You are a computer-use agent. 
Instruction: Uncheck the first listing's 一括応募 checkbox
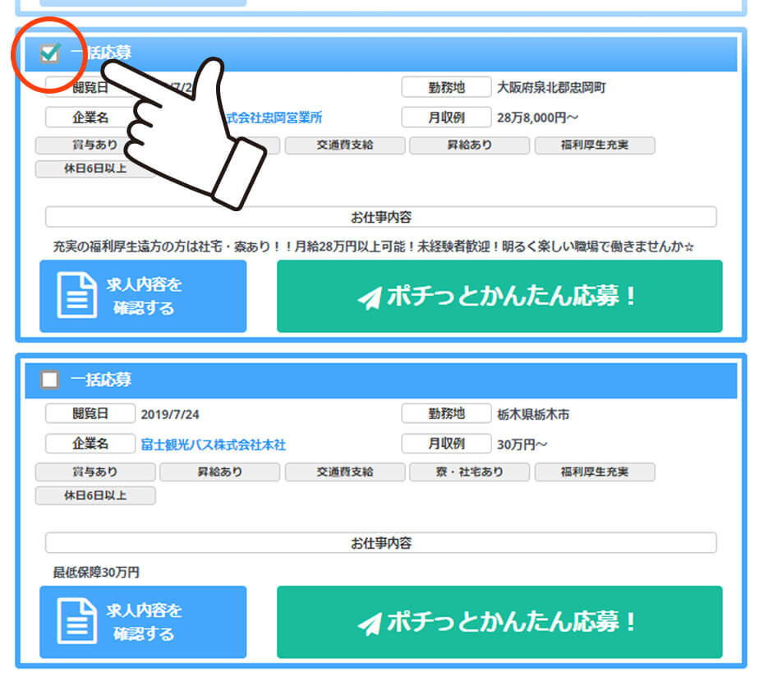[x=48, y=52]
